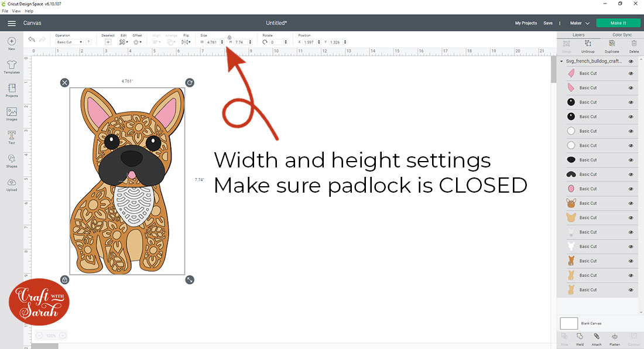Viewport: 644px width, 349px height.
Task: Select the bulldog image on canvas
Action: pyautogui.click(x=127, y=181)
